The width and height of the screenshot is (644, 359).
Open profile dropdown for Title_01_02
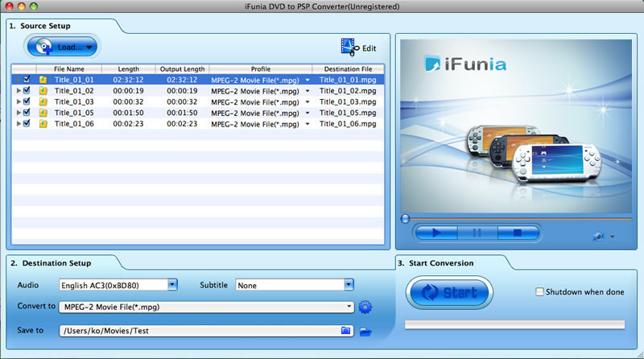308,91
